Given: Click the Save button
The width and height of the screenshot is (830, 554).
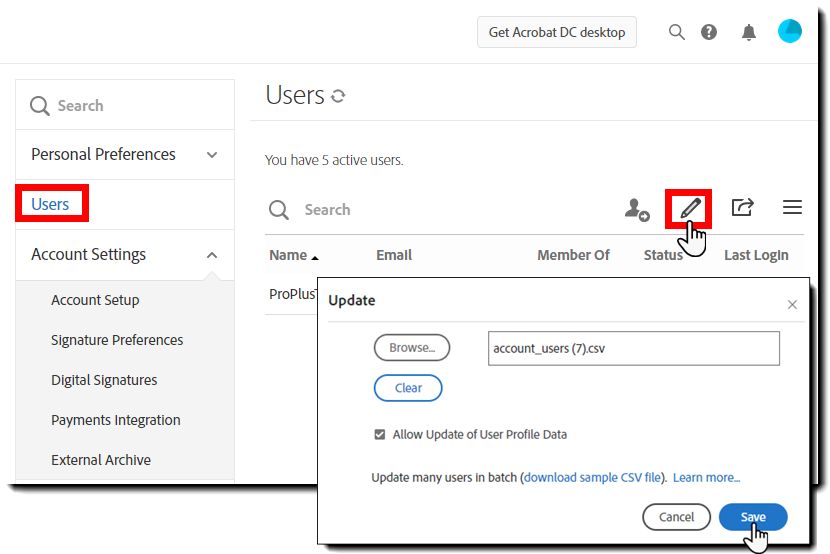Looking at the screenshot, I should click(753, 517).
